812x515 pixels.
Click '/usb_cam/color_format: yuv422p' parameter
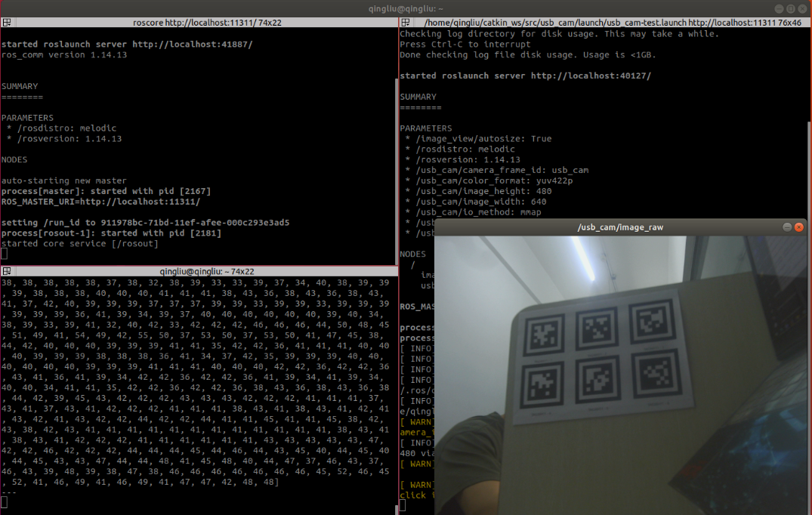click(494, 180)
